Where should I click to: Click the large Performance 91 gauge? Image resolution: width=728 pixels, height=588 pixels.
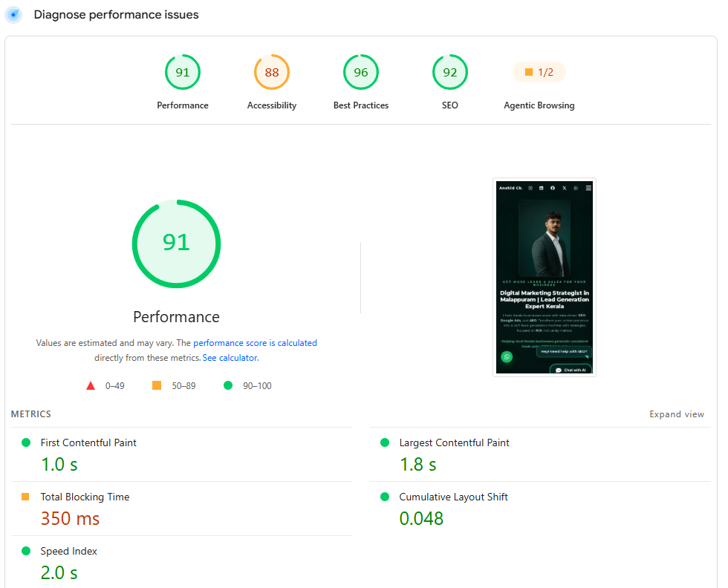point(177,244)
